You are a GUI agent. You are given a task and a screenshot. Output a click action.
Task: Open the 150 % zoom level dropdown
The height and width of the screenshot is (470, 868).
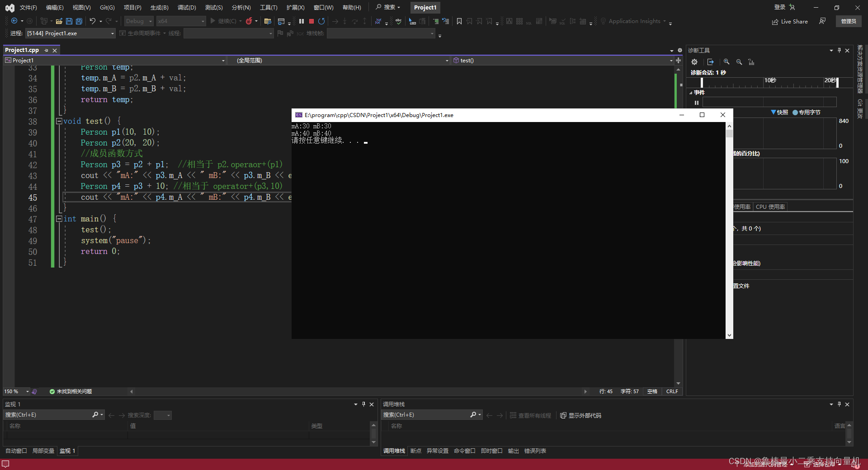16,391
